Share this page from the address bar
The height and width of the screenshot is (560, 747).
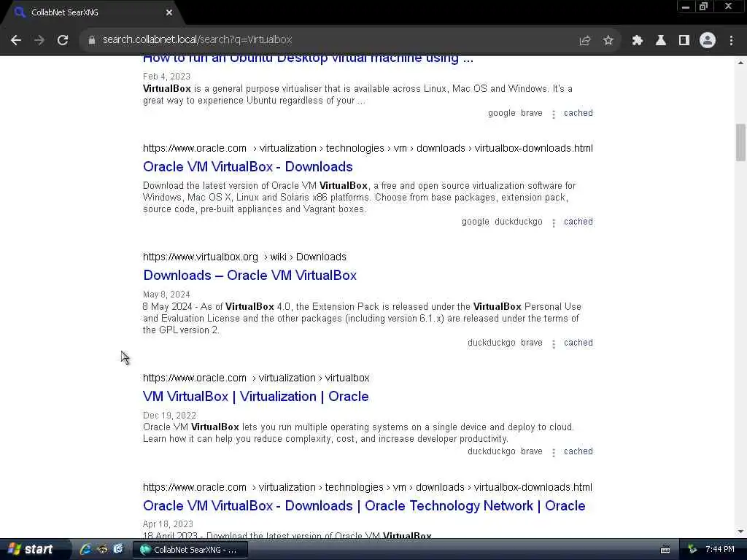click(584, 41)
